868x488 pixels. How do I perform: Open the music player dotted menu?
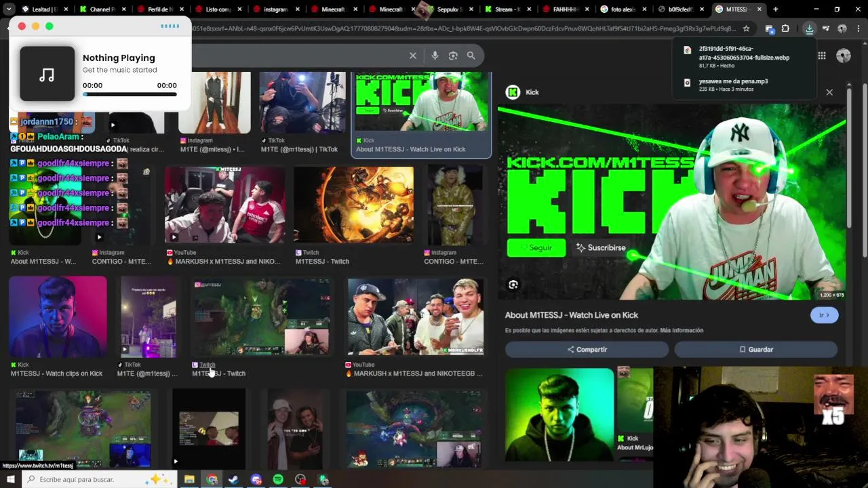(x=170, y=26)
